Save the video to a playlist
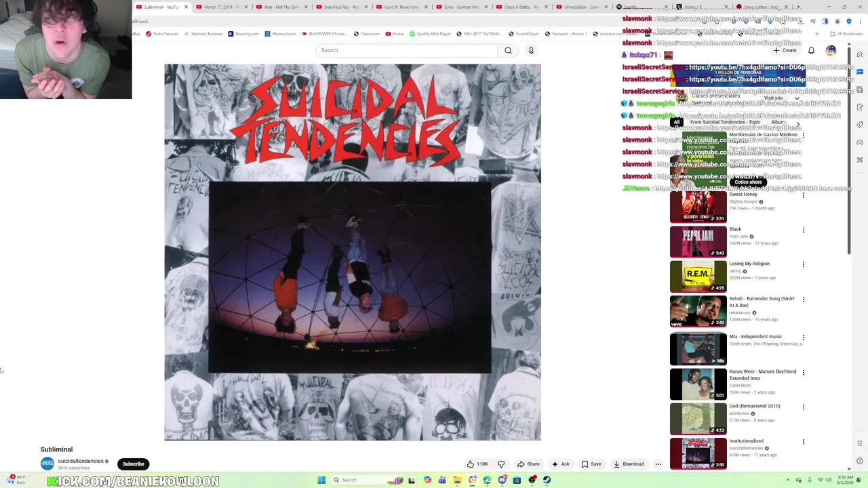Viewport: 868px width, 488px height. 591,464
